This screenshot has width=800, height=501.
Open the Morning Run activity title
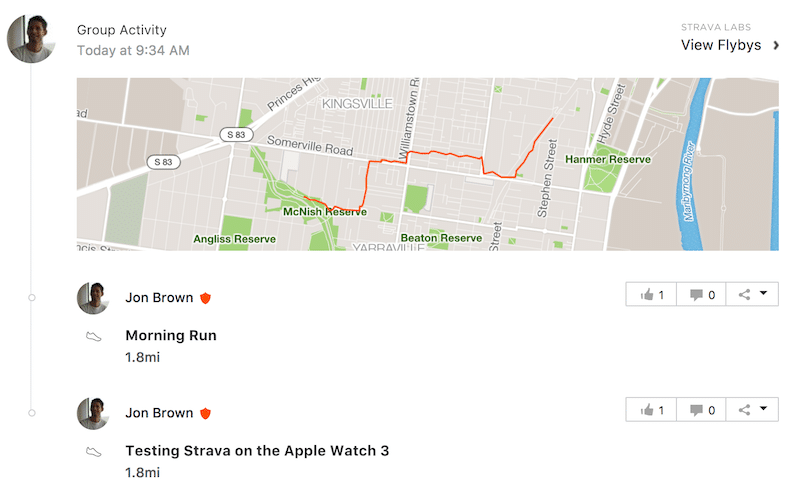pyautogui.click(x=171, y=335)
